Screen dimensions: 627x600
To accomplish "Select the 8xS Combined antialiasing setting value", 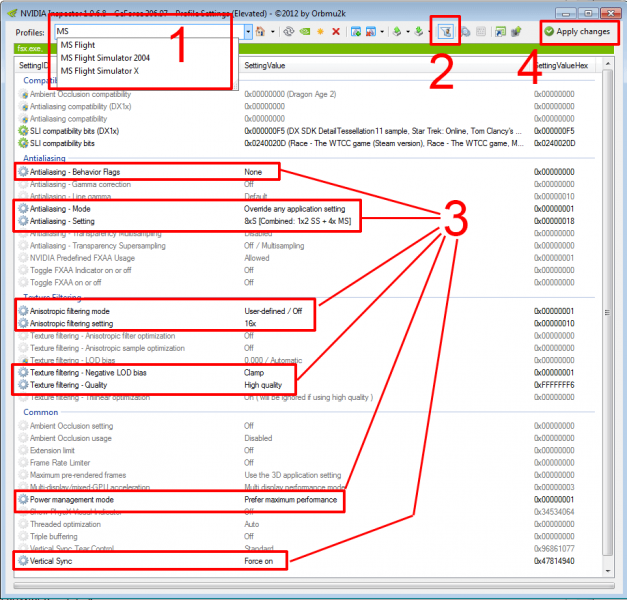I will 298,221.
